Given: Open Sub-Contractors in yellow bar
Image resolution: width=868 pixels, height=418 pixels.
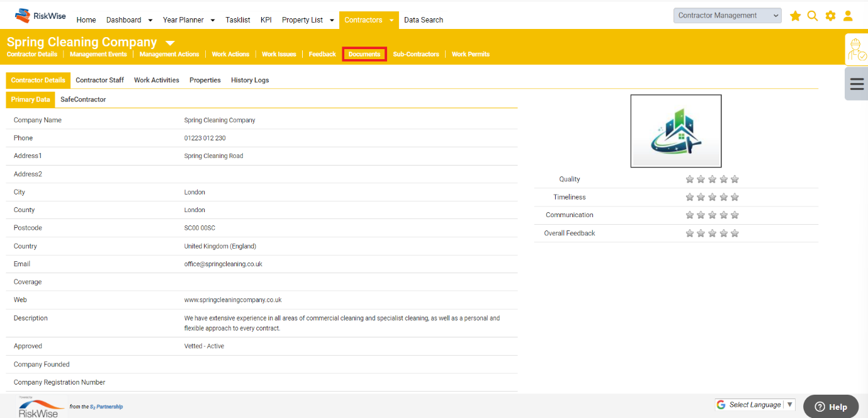Looking at the screenshot, I should point(416,54).
